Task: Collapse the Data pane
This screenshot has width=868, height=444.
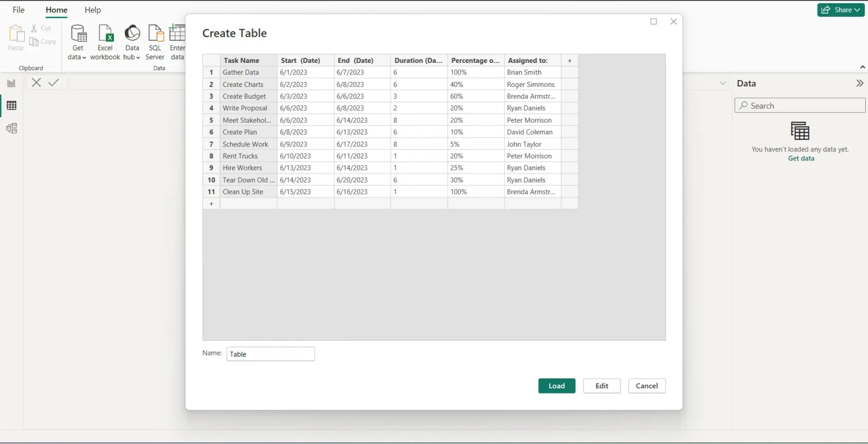Action: coord(859,83)
